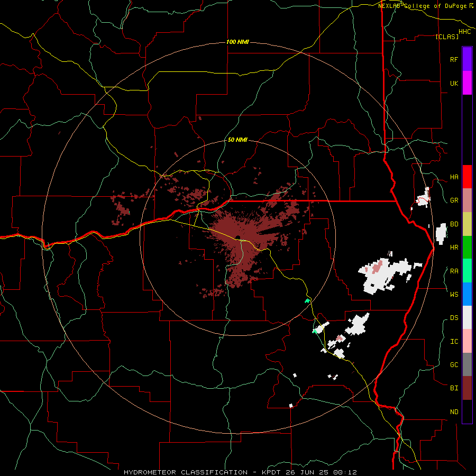
Task: Click the HA legend label
Action: [454, 177]
